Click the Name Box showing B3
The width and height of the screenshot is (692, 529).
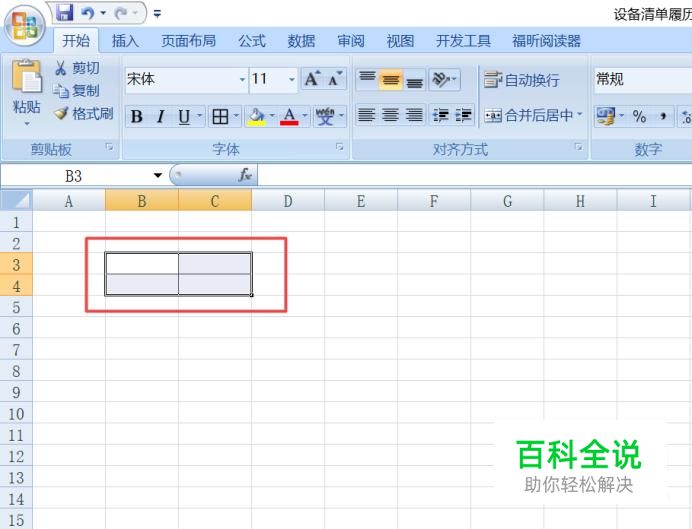pos(74,176)
